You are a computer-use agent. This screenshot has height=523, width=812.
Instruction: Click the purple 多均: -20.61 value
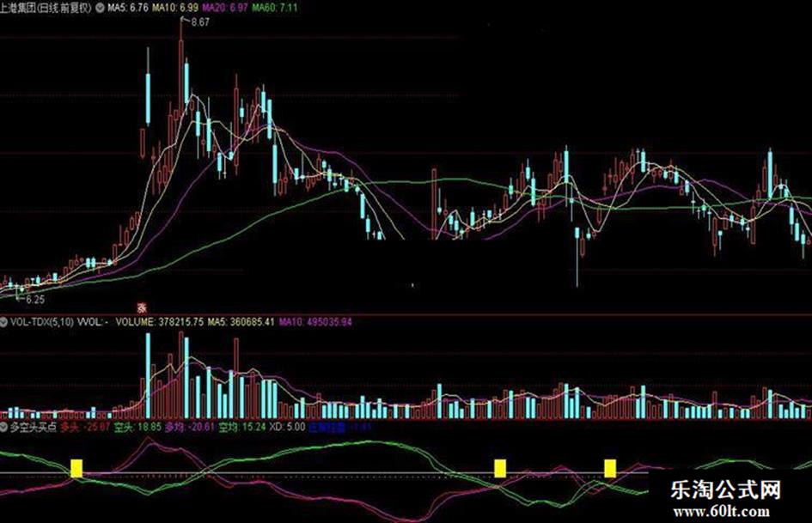[x=190, y=428]
